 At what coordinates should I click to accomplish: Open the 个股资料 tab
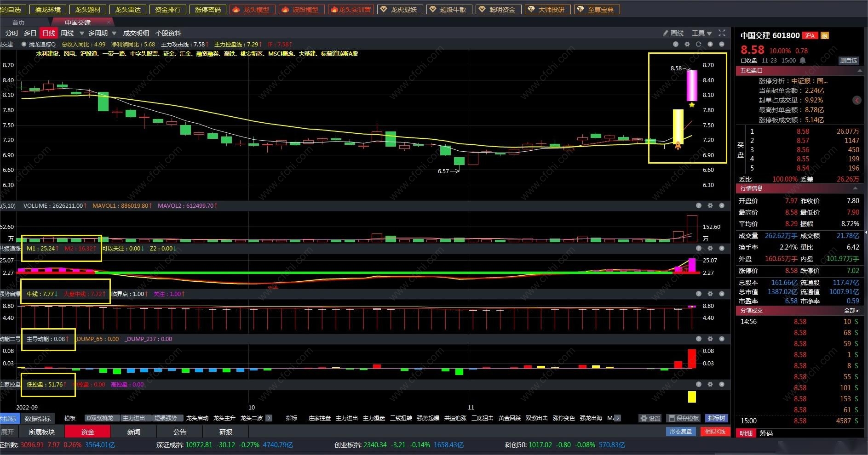point(168,33)
